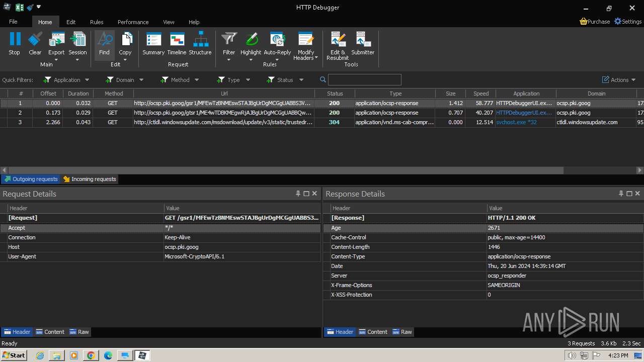The width and height of the screenshot is (644, 362).
Task: Show response Content tab
Action: tap(373, 332)
